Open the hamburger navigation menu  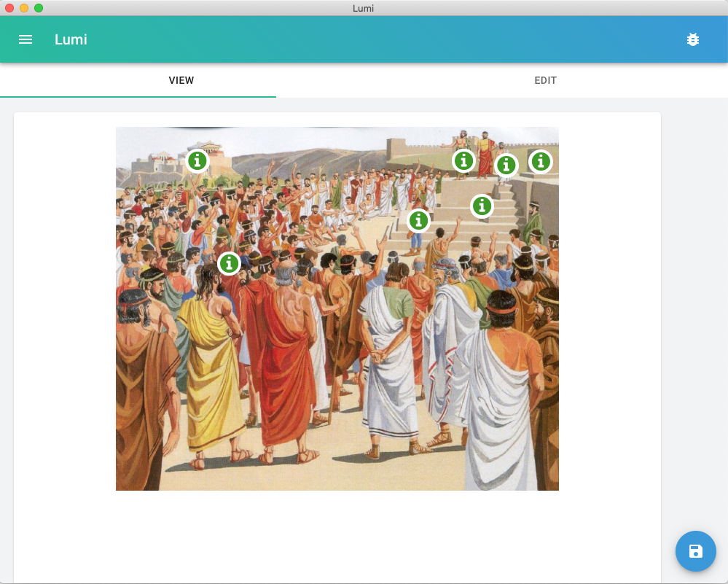coord(26,39)
